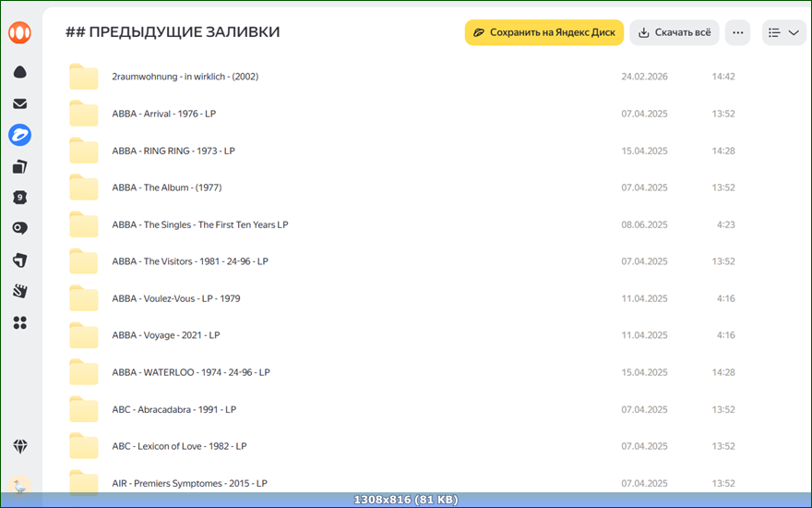Click date 24.02.2026 in 2raumwohnung row
Viewport: 812px width, 508px height.
(644, 77)
